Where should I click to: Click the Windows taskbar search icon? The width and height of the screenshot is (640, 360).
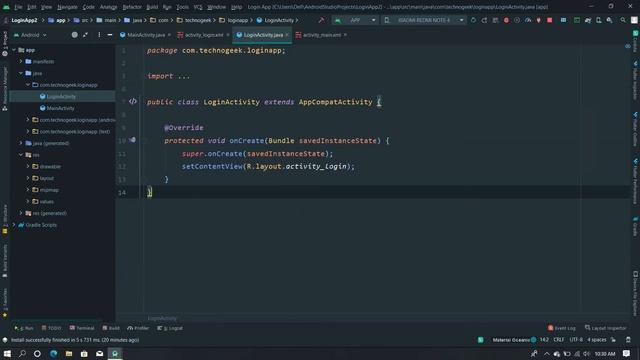pyautogui.click(x=22, y=353)
